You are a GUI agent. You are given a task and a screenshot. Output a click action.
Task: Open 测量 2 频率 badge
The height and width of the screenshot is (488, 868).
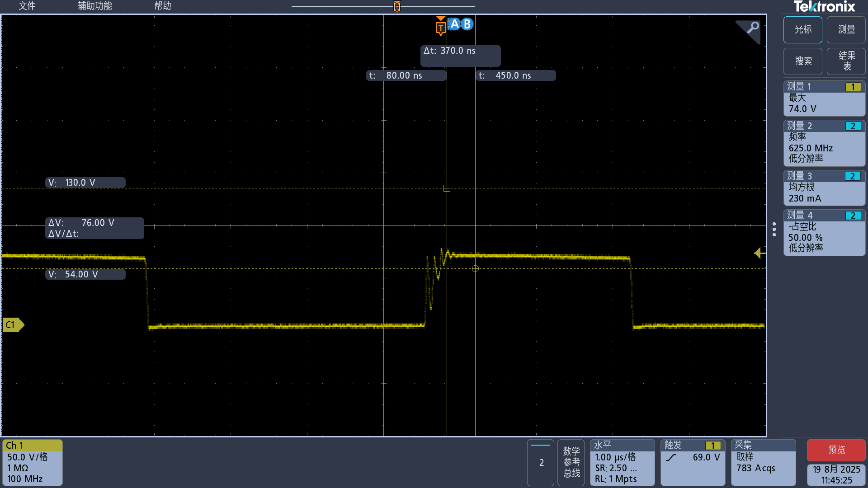pos(824,143)
